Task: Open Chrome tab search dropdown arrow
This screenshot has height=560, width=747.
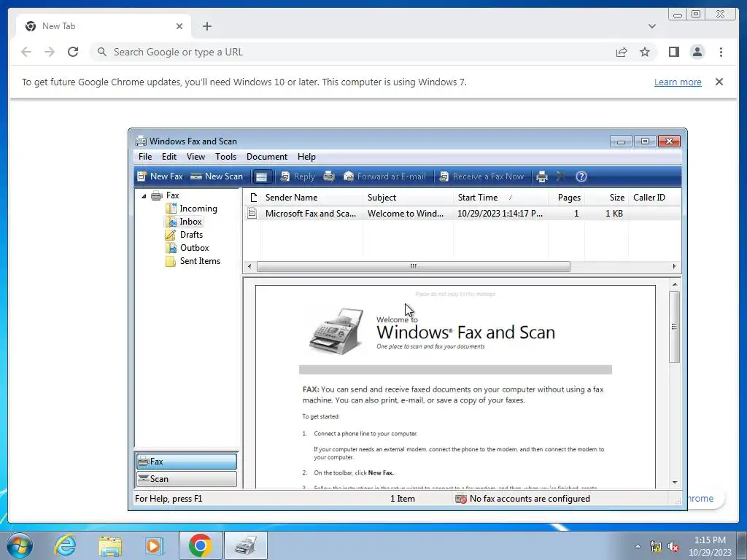Action: tap(651, 26)
